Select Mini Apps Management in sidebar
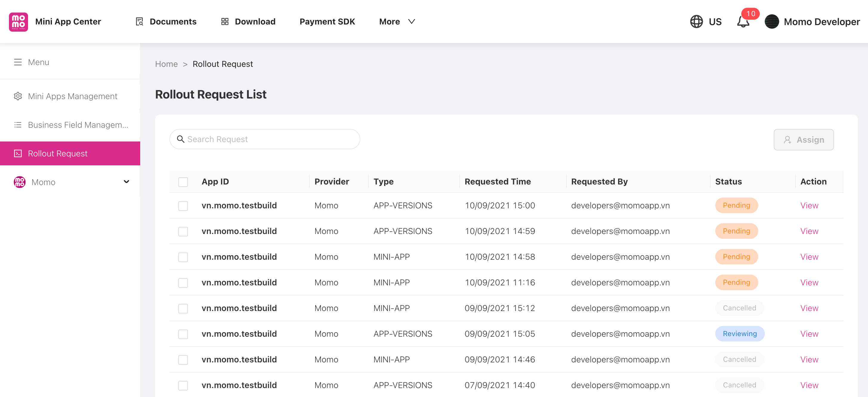 (70, 96)
